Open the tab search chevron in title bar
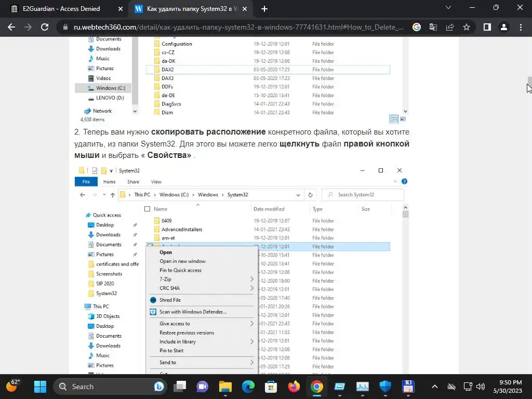This screenshot has width=532, height=399. (x=448, y=7)
